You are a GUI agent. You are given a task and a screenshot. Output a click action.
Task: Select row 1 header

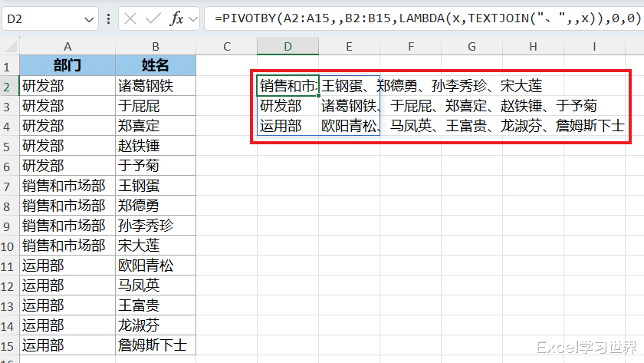(8, 66)
